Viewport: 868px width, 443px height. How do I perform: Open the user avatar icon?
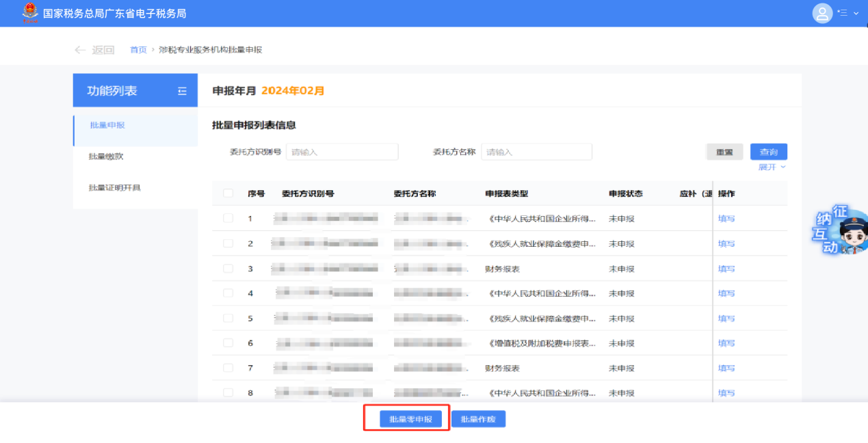coord(822,13)
